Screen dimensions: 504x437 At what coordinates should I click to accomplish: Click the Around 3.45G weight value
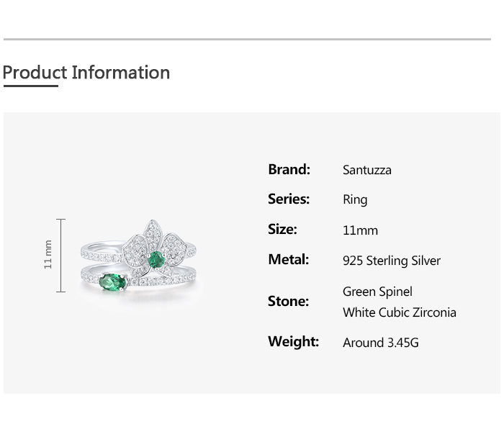pos(381,343)
